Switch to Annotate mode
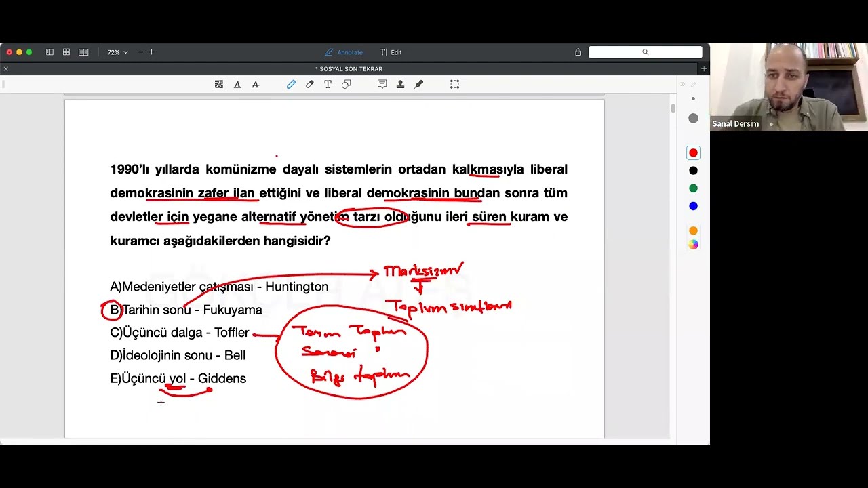 (x=344, y=52)
